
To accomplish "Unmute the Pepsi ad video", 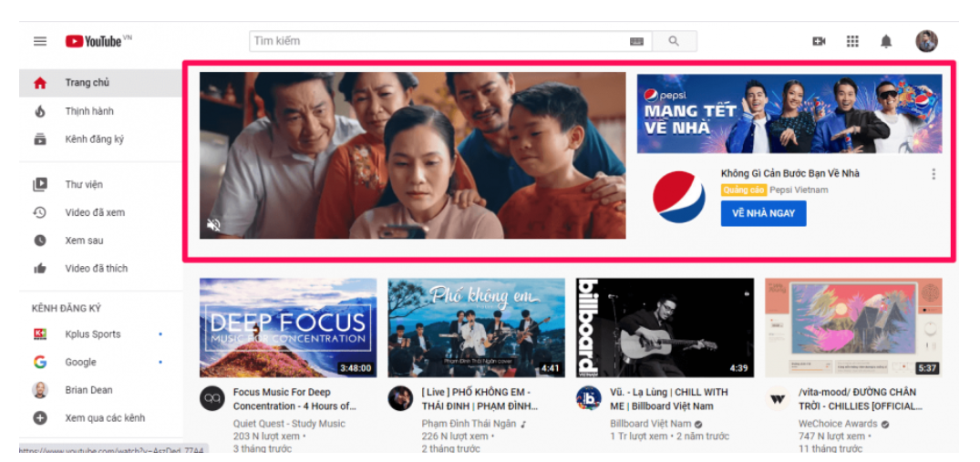I will click(x=213, y=225).
